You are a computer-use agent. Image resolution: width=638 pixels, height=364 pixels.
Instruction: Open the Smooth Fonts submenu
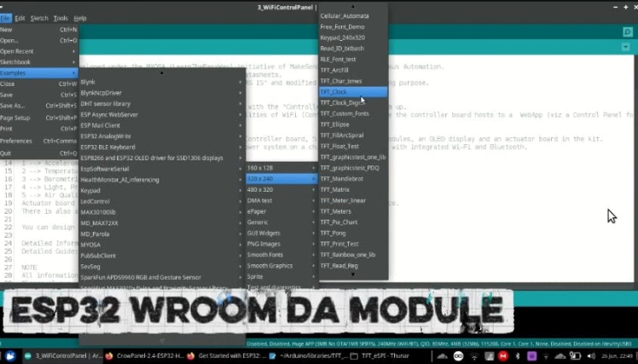pyautogui.click(x=281, y=255)
